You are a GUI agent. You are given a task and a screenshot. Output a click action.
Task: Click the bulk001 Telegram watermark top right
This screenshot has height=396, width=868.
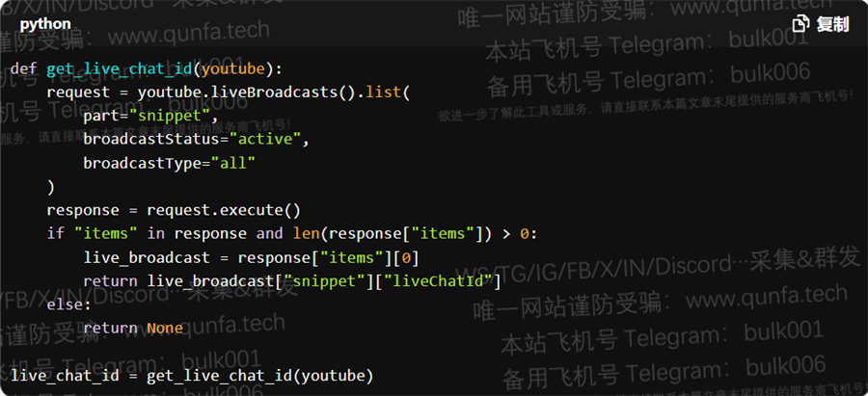click(769, 40)
